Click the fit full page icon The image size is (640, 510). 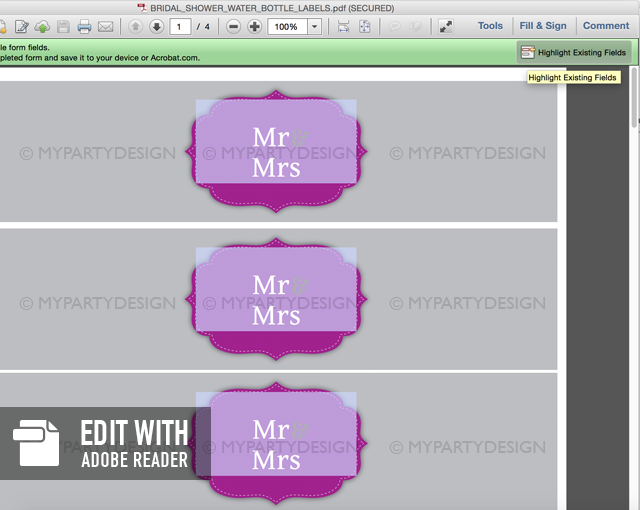tap(365, 26)
